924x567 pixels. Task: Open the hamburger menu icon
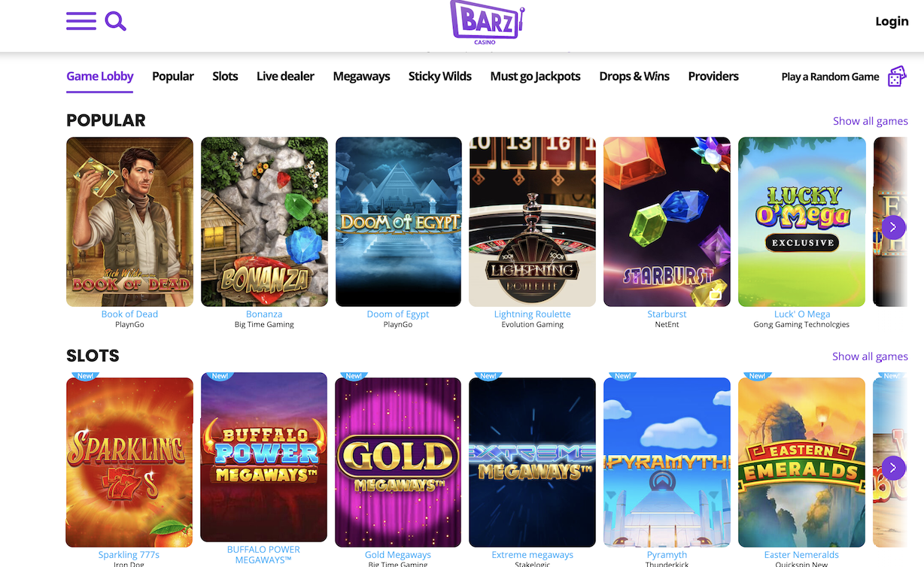[81, 21]
